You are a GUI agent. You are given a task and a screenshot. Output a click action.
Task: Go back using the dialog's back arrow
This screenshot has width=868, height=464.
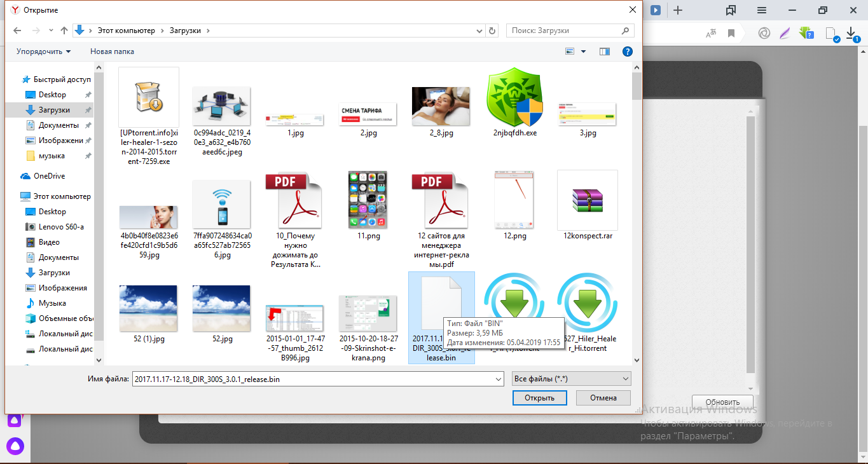pos(17,31)
